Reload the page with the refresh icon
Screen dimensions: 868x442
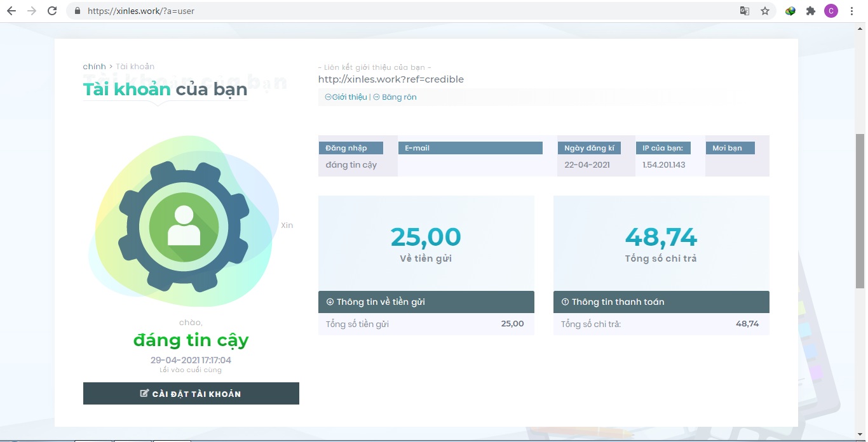[x=52, y=11]
